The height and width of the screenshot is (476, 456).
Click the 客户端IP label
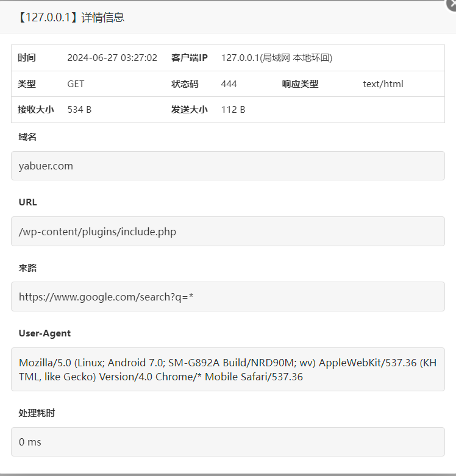point(190,58)
